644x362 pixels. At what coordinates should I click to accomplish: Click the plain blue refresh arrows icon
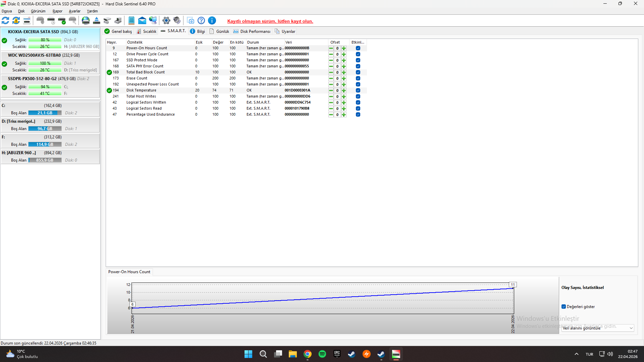click(x=6, y=21)
